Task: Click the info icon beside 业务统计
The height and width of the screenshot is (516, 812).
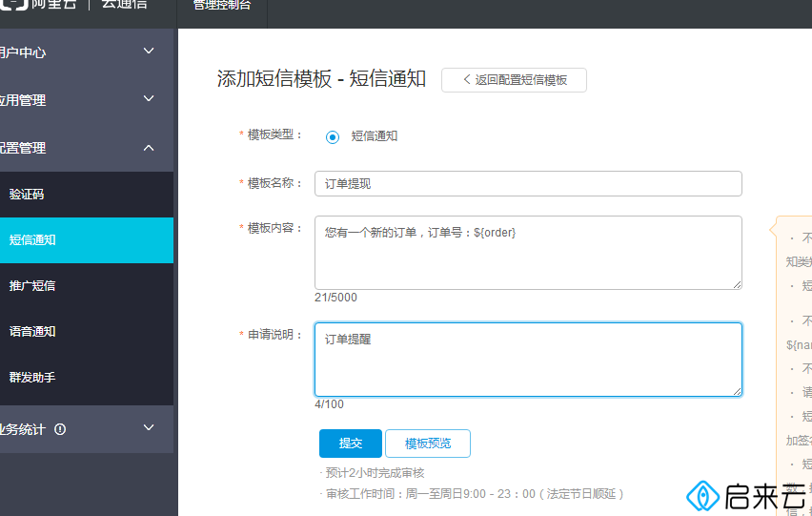Action: [x=61, y=429]
